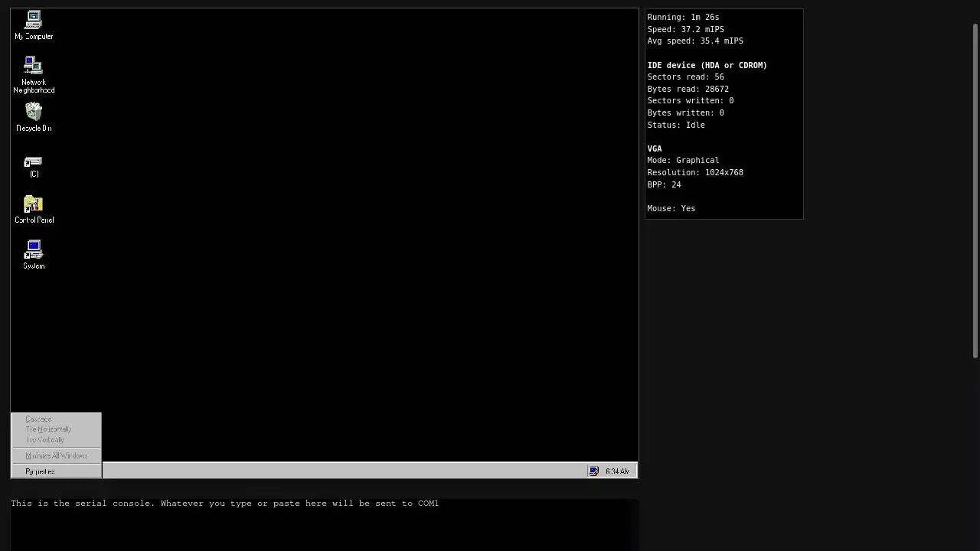This screenshot has width=980, height=551.
Task: Open the display settings tray icon
Action: click(593, 471)
